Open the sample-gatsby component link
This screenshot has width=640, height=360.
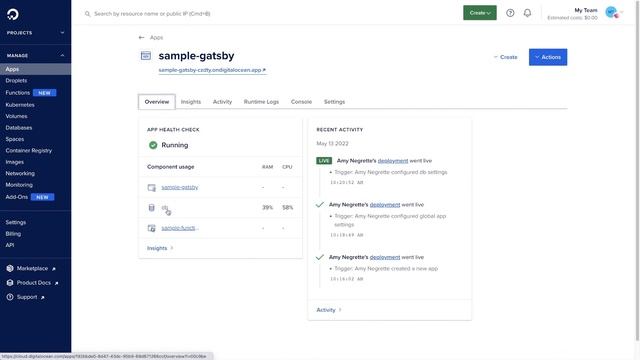coord(180,187)
